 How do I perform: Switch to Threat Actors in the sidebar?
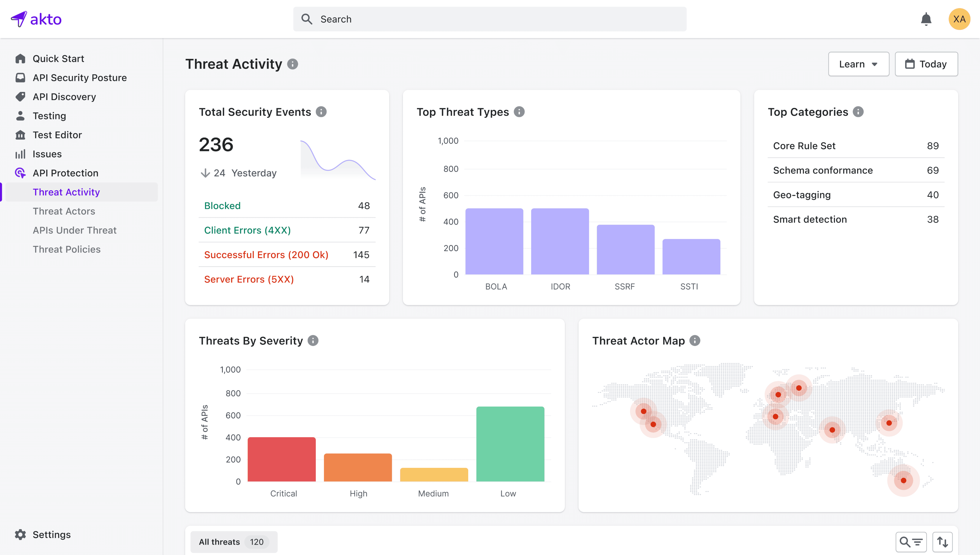coord(64,211)
